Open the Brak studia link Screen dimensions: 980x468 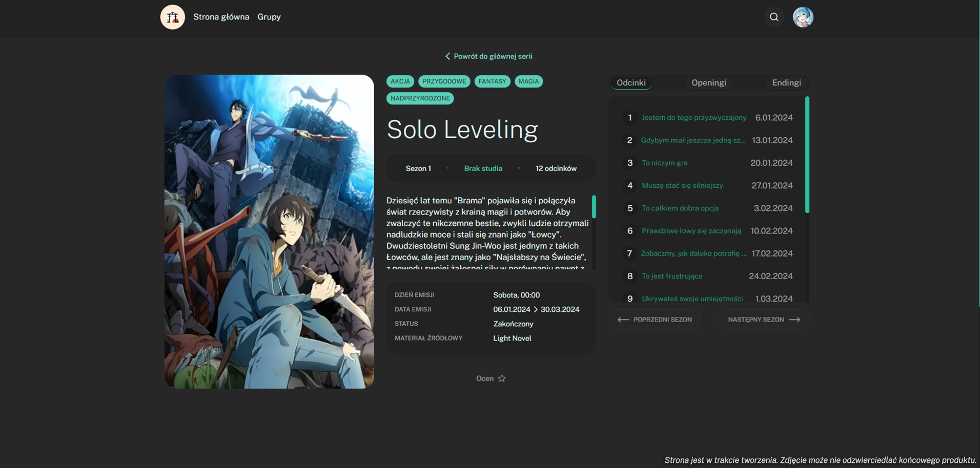tap(483, 168)
